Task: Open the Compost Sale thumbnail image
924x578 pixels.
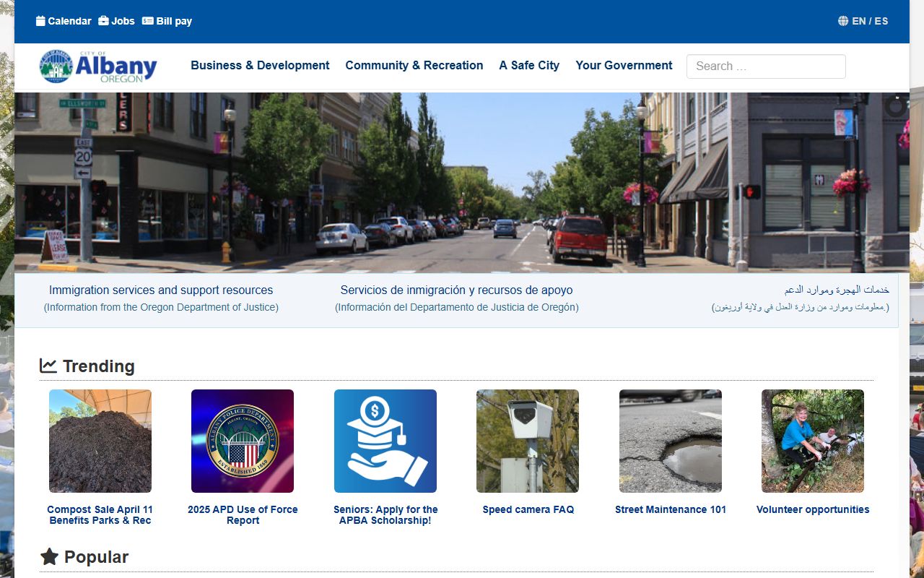Action: (100, 441)
